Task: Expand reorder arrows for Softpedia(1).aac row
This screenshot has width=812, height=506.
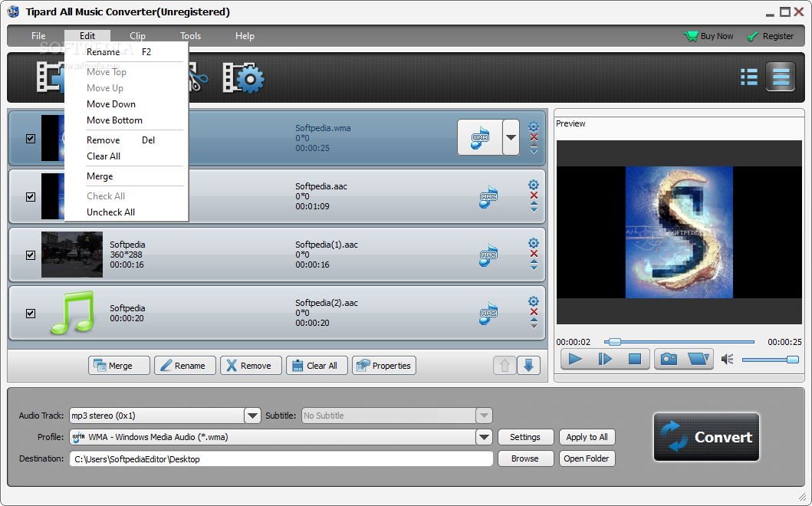Action: [x=534, y=265]
